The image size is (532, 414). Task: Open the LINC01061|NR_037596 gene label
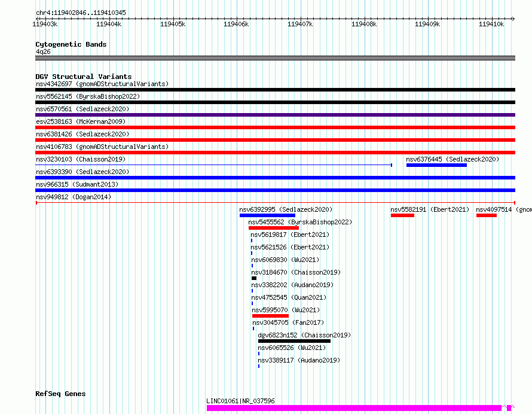coord(240,401)
